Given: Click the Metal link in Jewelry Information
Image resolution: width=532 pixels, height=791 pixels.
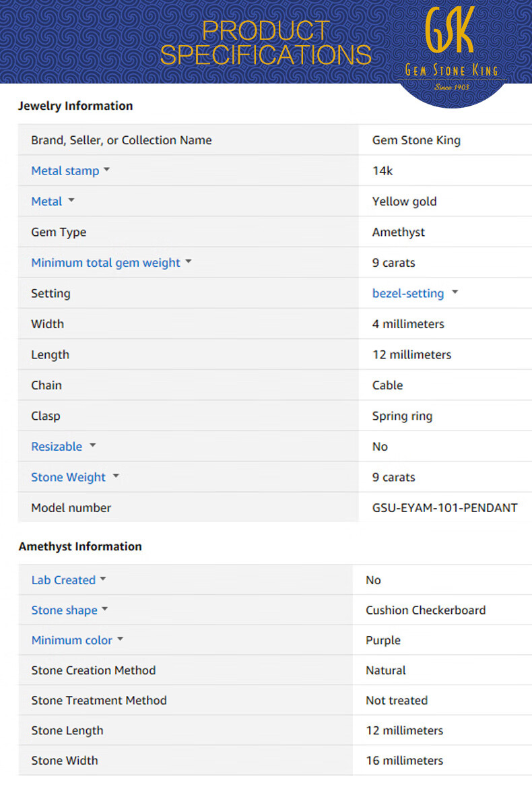Looking at the screenshot, I should pos(46,201).
